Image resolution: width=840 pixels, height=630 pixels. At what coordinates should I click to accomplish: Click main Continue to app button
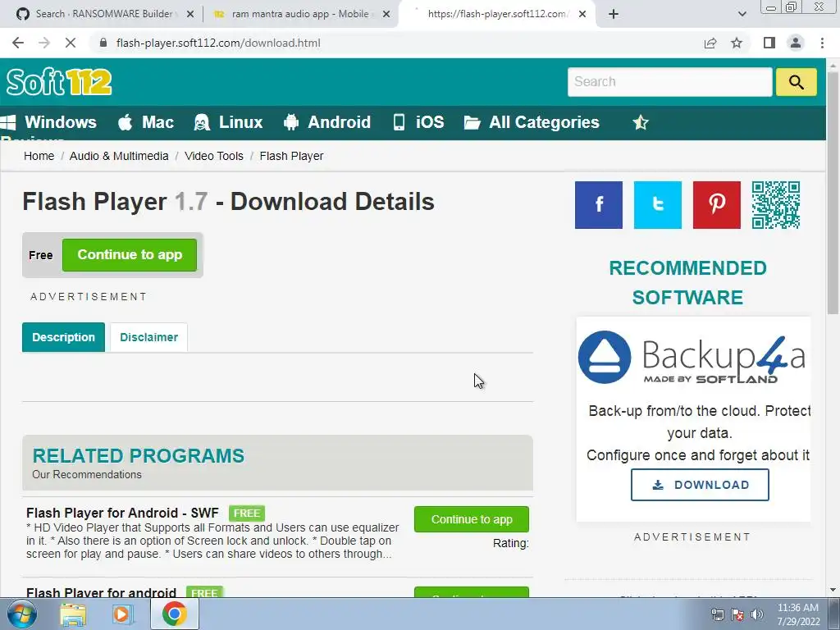coord(130,254)
